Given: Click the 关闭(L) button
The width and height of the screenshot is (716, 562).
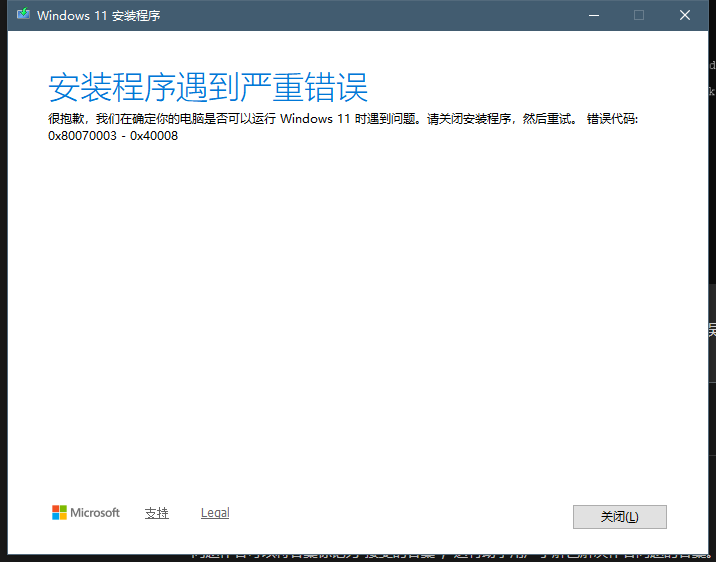Looking at the screenshot, I should [620, 517].
